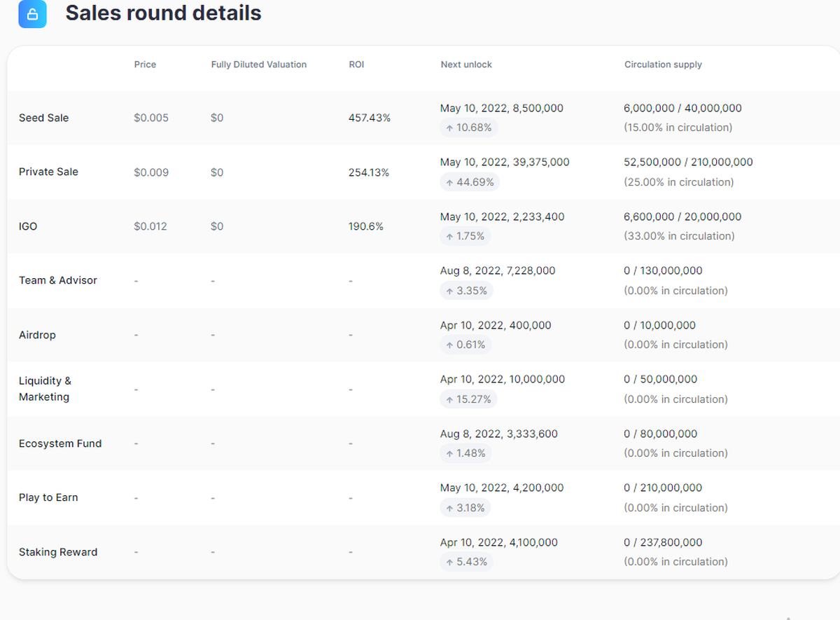
Task: Click the IGO price value $0.012
Action: point(150,226)
